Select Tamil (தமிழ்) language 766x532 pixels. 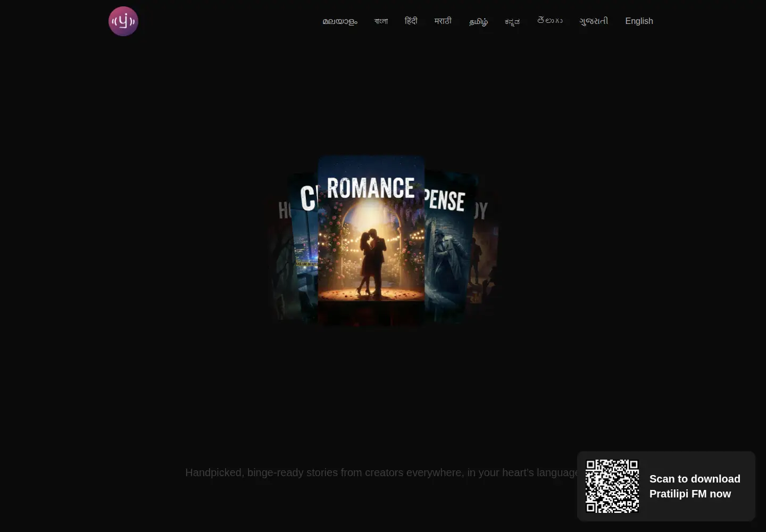coord(478,21)
